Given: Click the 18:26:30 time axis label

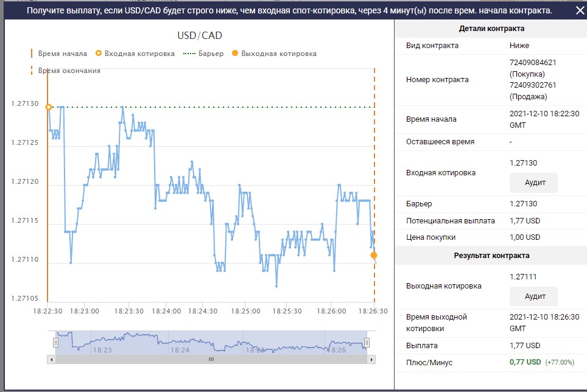Looking at the screenshot, I should [373, 311].
